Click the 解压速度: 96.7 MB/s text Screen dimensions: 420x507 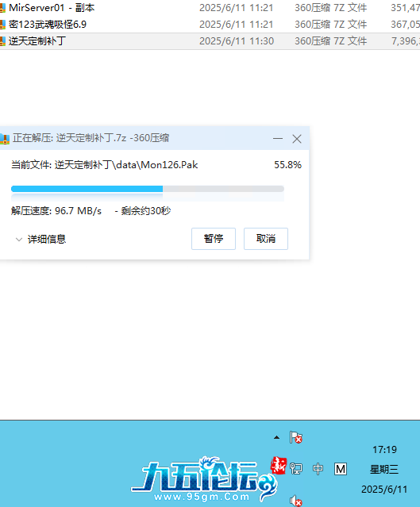(56, 211)
